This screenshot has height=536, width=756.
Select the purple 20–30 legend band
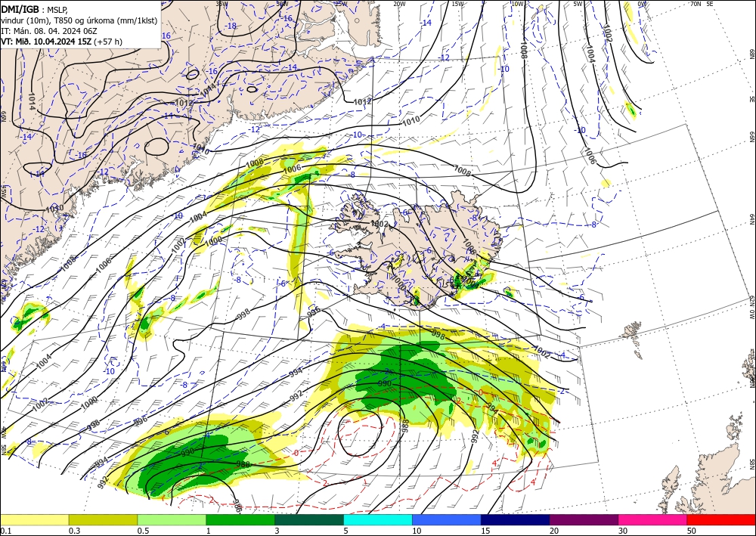coord(584,519)
